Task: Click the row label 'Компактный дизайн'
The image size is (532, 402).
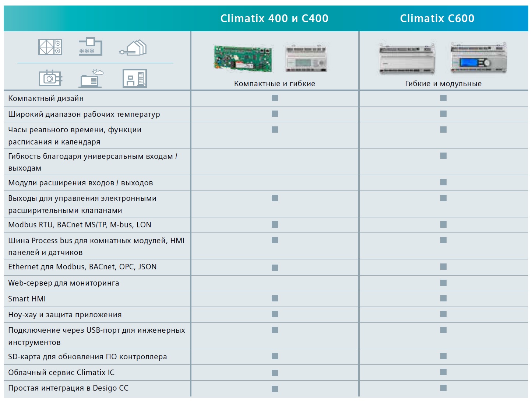Action: point(46,98)
